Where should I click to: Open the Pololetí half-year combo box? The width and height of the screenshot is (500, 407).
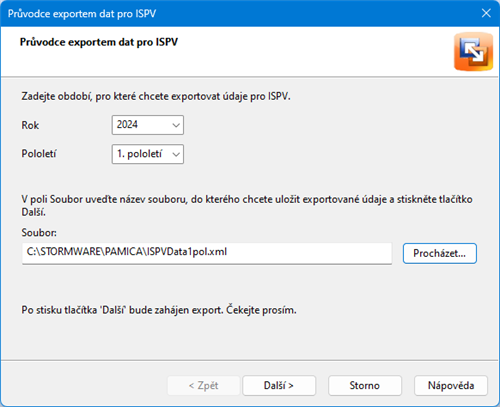click(x=148, y=154)
